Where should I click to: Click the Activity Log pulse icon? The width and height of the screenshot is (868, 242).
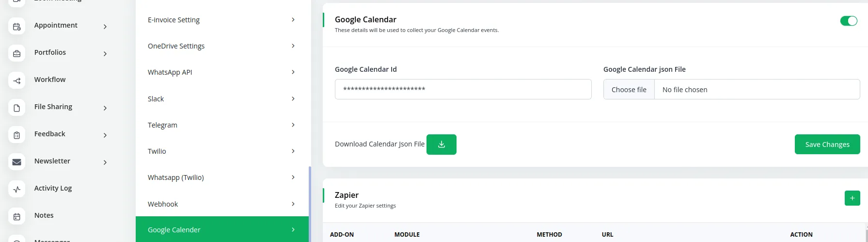pos(17,190)
